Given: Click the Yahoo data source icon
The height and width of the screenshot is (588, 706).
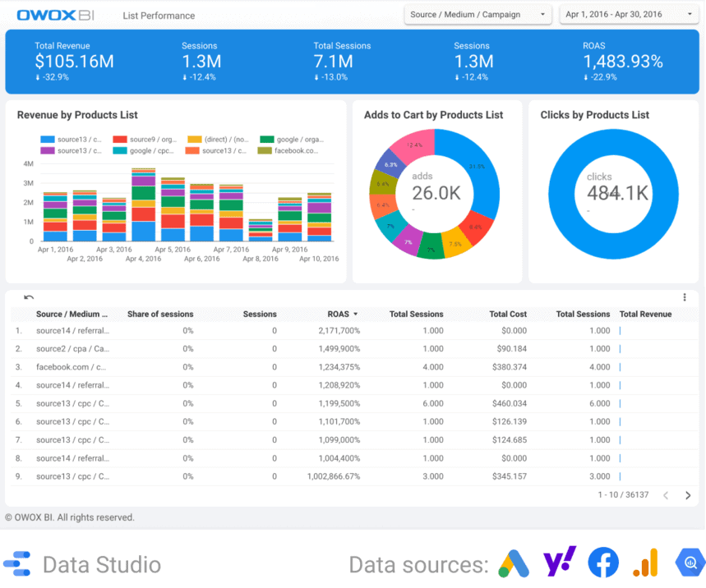Looking at the screenshot, I should click(x=560, y=563).
